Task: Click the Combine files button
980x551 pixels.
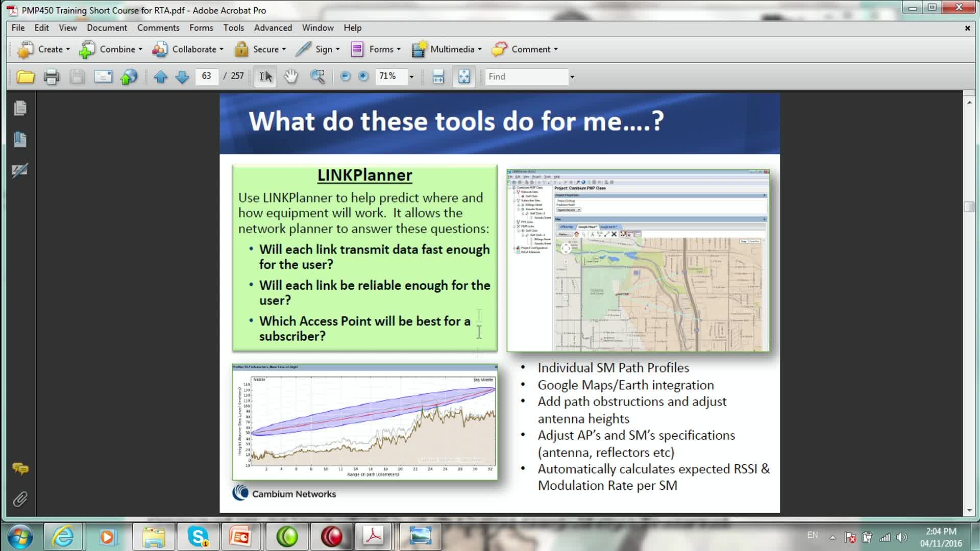Action: click(111, 49)
